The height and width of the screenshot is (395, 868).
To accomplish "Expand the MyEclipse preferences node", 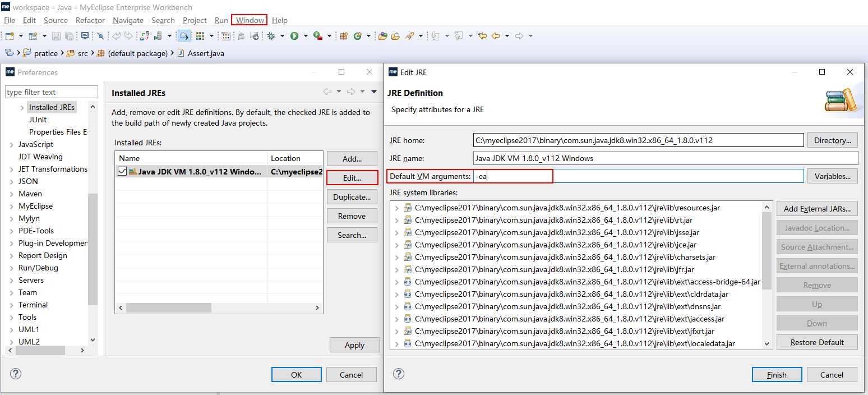I will (12, 206).
